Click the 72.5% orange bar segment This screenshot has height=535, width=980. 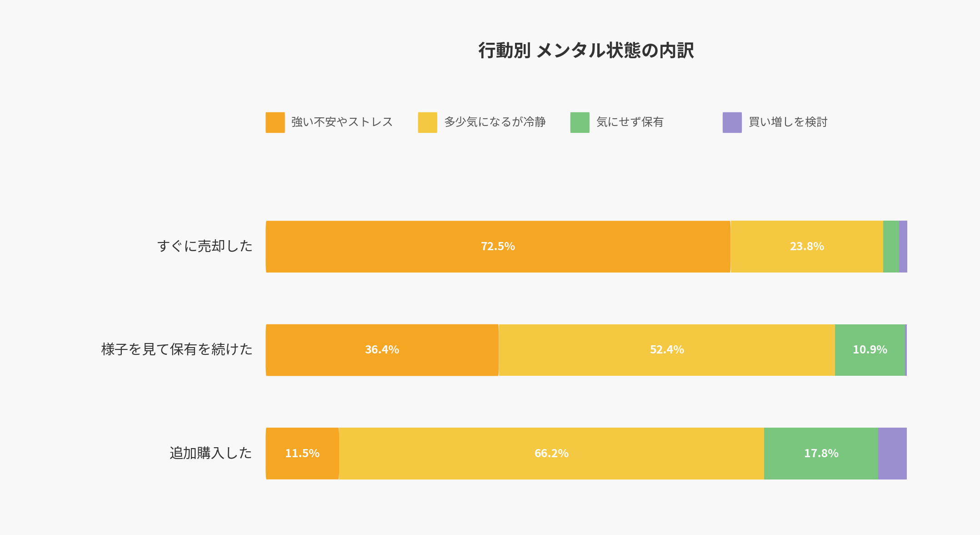tap(498, 247)
